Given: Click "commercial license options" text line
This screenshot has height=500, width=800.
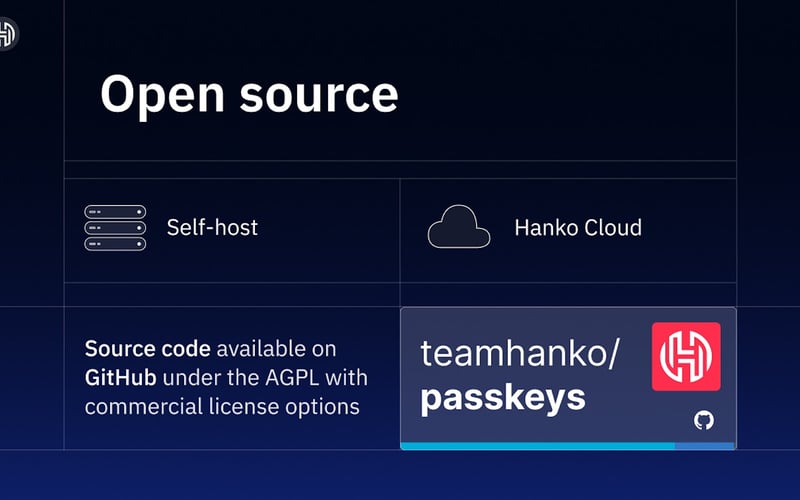Looking at the screenshot, I should 222,407.
